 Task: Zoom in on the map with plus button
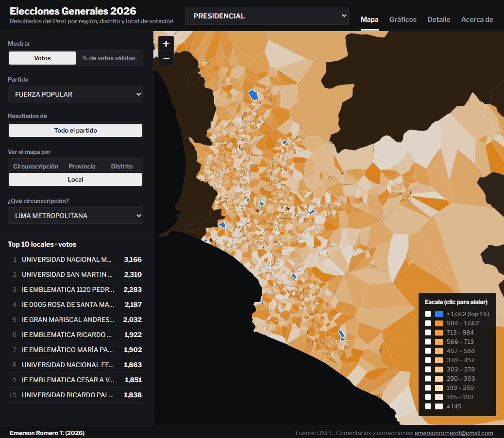(x=166, y=44)
